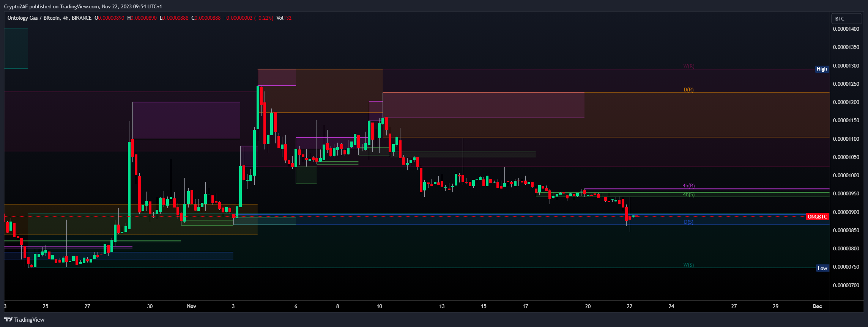The width and height of the screenshot is (868, 327).
Task: Click the 22 date on time axis
Action: pos(630,306)
